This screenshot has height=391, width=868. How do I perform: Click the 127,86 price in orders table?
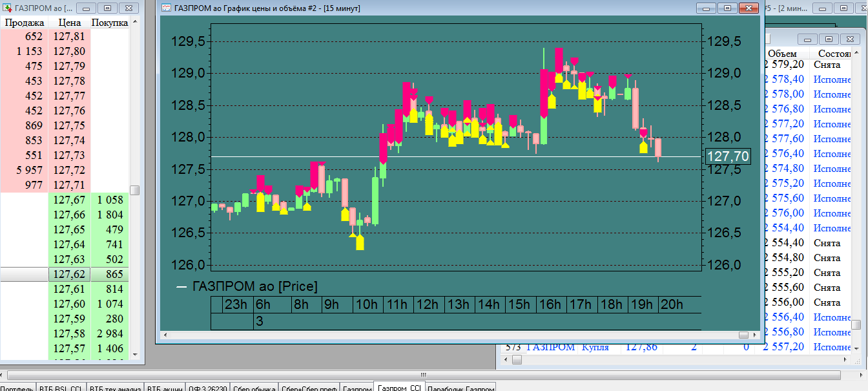pos(641,347)
